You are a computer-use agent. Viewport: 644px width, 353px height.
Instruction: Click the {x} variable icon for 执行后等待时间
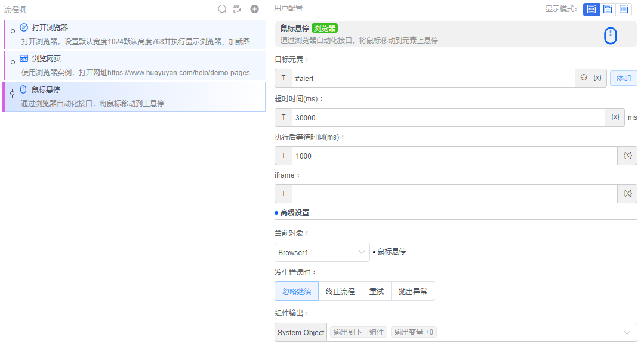point(627,156)
